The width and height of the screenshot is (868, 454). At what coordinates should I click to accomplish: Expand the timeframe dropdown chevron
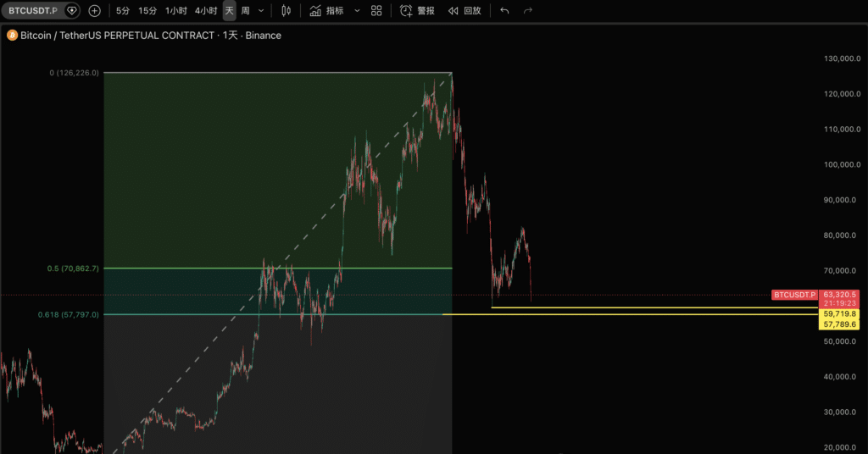(261, 10)
